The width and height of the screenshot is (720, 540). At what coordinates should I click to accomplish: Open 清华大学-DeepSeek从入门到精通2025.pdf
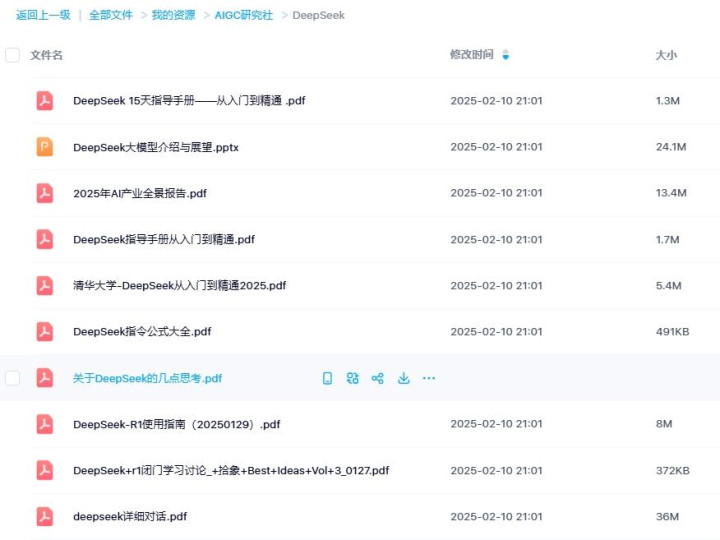click(180, 286)
